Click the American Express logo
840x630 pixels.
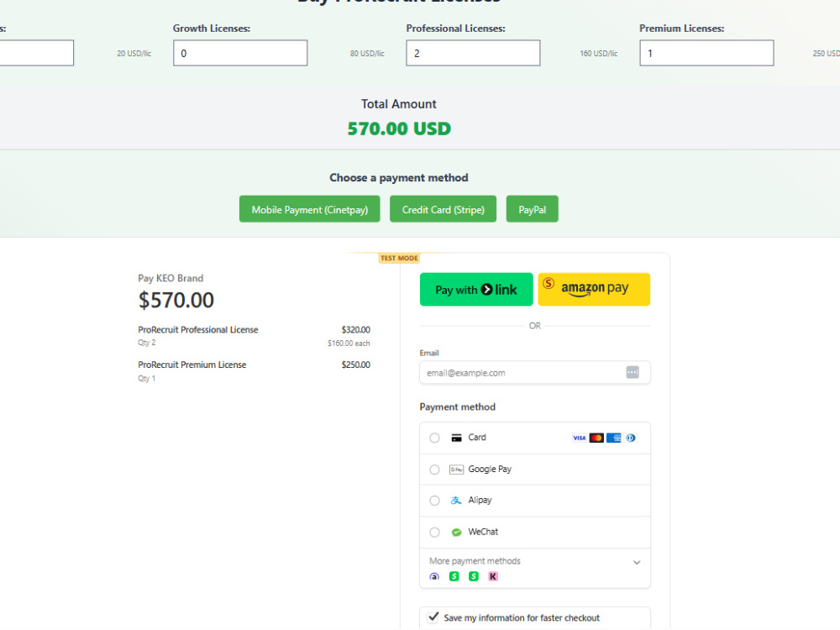[x=613, y=438]
